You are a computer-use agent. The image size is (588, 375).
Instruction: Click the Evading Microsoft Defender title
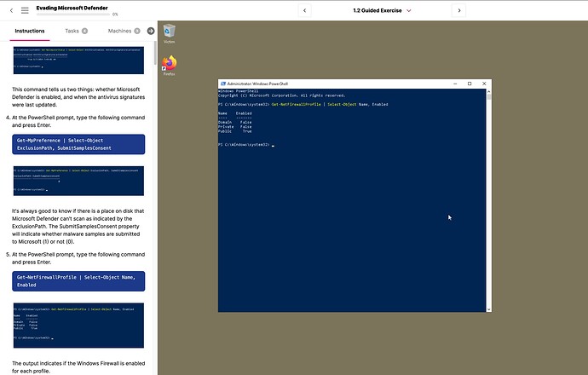72,8
